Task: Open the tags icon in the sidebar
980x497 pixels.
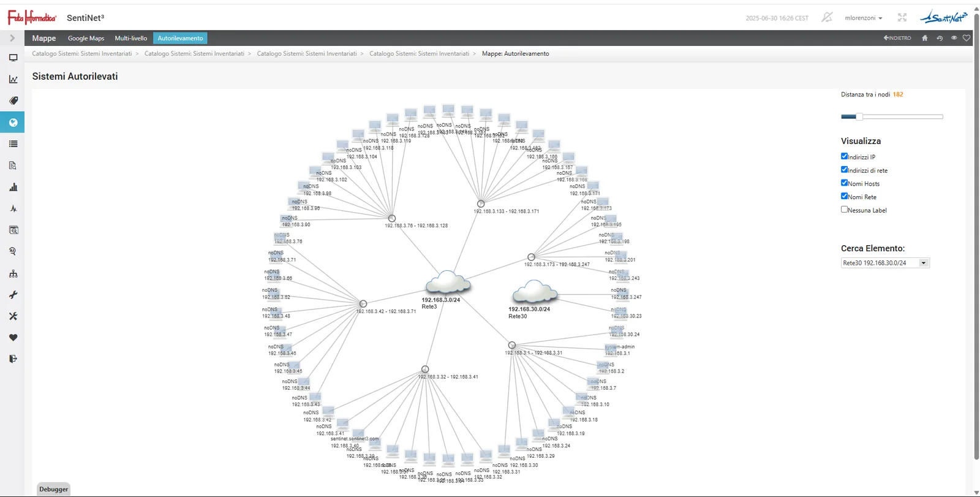Action: coord(13,101)
